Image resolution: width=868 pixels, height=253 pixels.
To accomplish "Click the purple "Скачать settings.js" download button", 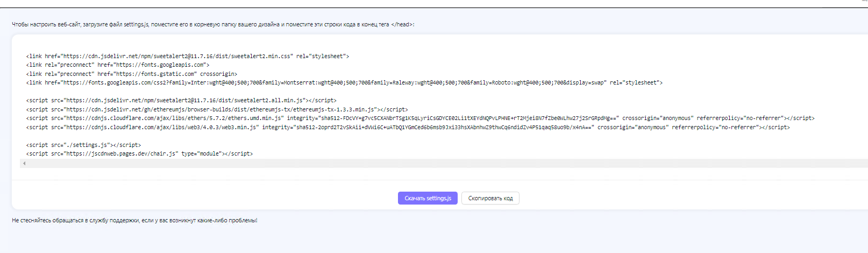I will 428,198.
